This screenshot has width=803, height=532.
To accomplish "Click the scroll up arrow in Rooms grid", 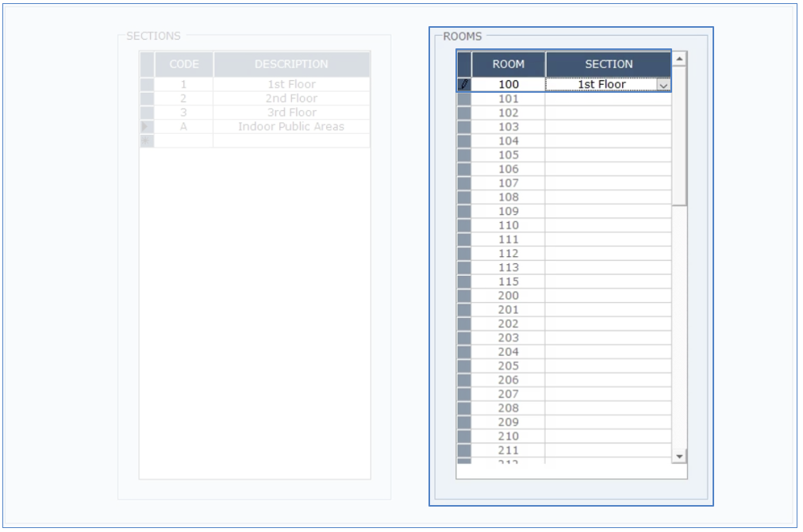I will 679,59.
